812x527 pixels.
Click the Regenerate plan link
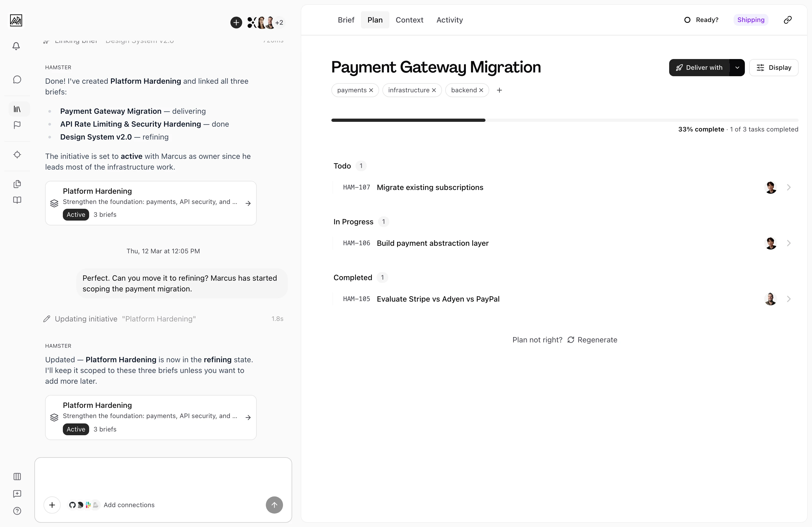click(597, 339)
